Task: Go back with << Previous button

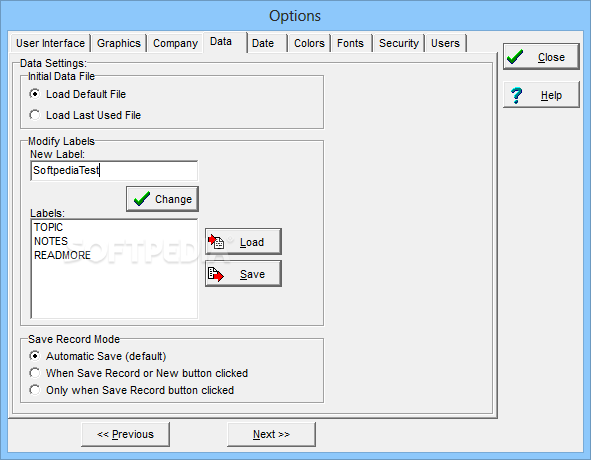Action: [126, 434]
